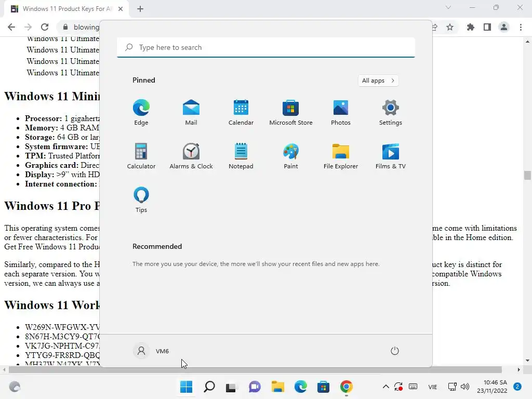Click the Windows Start button on taskbar
The image size is (532, 399).
pos(187,387)
